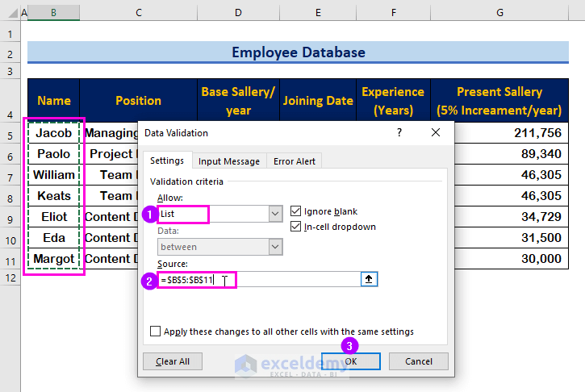Select row 2 header
This screenshot has height=392, width=585.
pos(10,54)
